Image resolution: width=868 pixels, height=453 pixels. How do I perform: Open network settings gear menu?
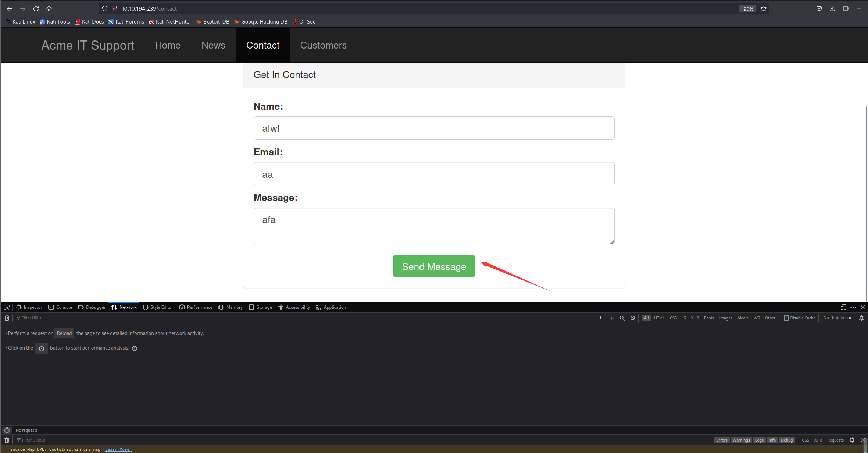pyautogui.click(x=861, y=318)
